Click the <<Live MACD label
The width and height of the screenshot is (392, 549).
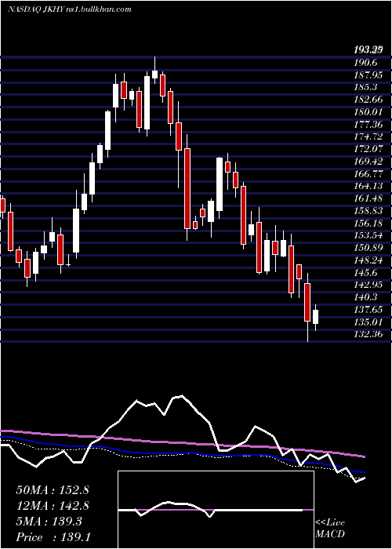point(330,528)
